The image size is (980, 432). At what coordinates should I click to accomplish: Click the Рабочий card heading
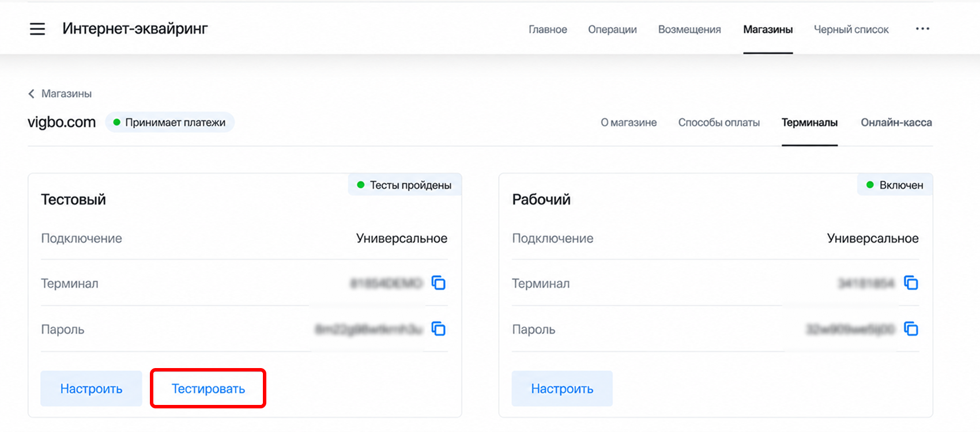pos(541,199)
